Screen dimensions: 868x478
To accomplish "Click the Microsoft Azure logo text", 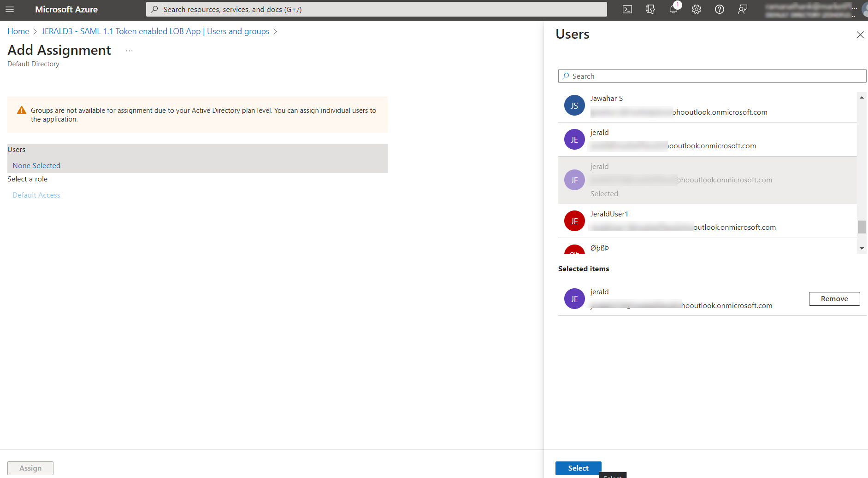I will click(66, 9).
